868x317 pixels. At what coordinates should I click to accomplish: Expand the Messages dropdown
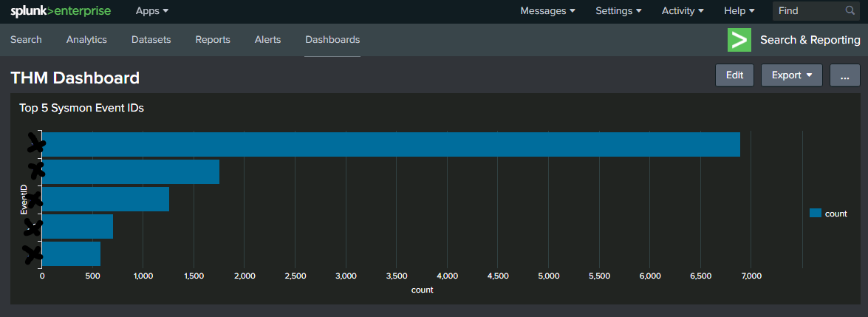pyautogui.click(x=547, y=11)
